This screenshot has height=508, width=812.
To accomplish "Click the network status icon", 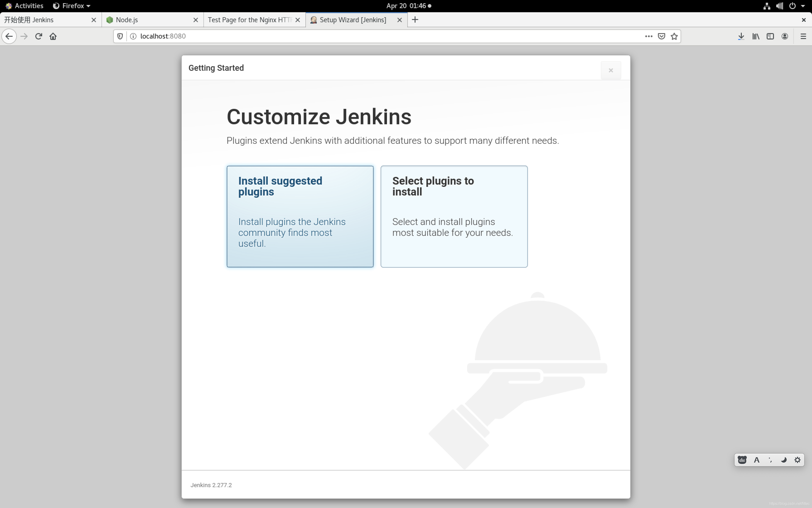I will click(767, 6).
